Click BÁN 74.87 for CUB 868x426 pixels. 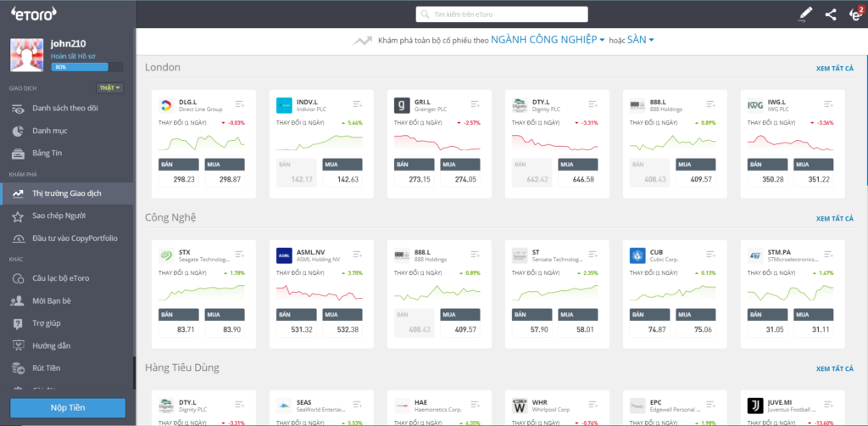click(650, 322)
